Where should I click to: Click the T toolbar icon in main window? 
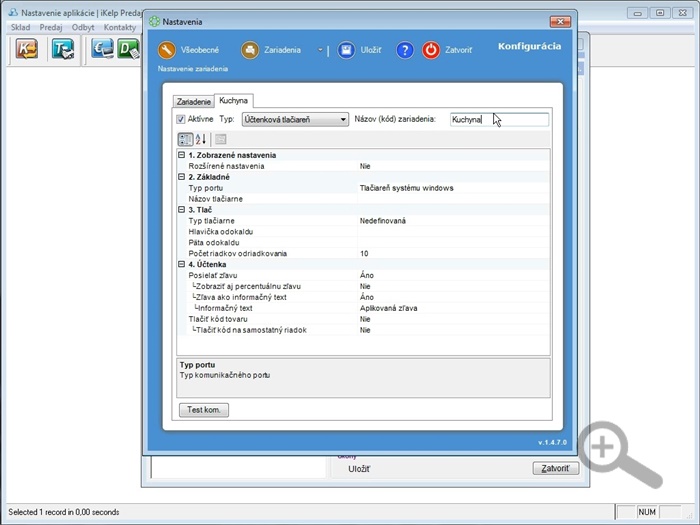[63, 49]
